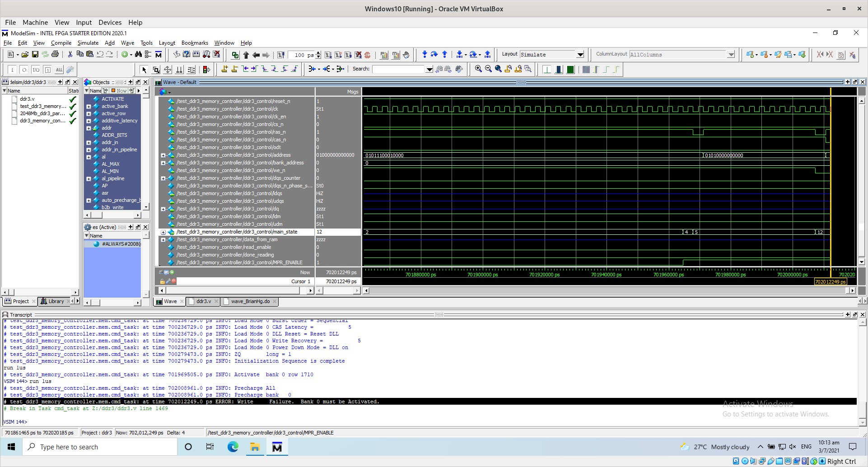Click the ModelSim 'M' toolbar icon
The height and width of the screenshot is (467, 868).
pos(158,55)
